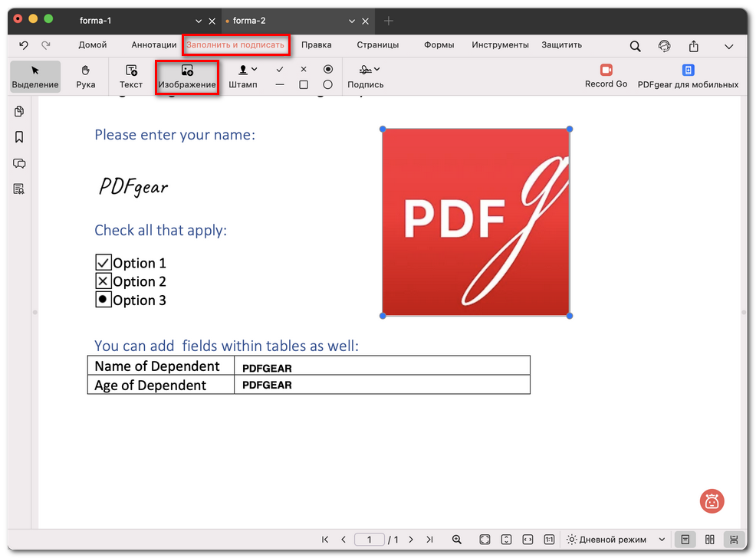The width and height of the screenshot is (756, 558).
Task: Open the bookmarks panel in sidebar
Action: 19,137
